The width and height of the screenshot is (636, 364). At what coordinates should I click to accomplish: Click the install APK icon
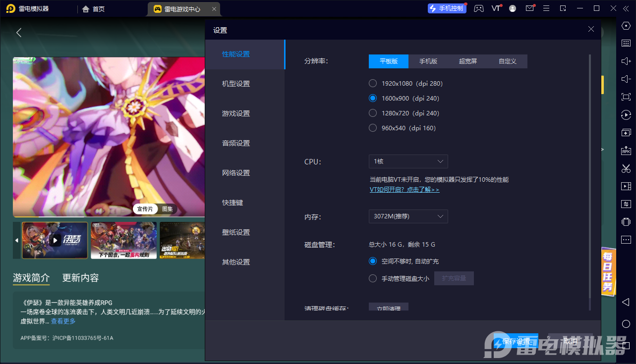(626, 151)
